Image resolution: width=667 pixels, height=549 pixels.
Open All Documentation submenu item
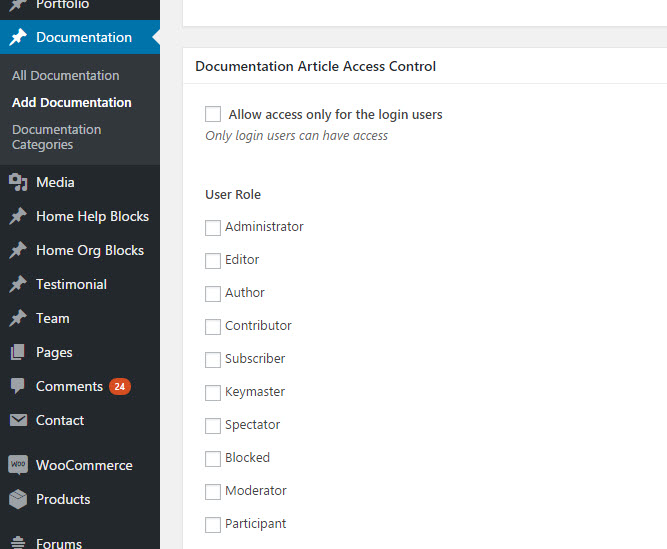(x=66, y=76)
